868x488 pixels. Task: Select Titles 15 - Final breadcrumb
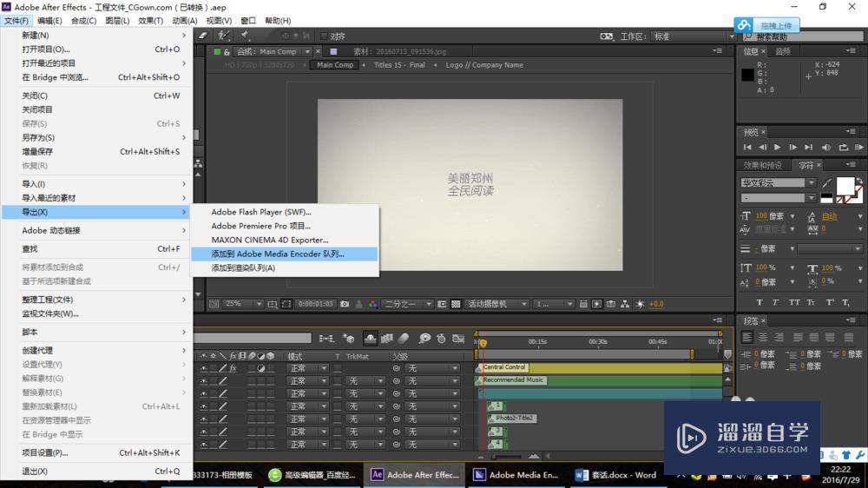pos(399,65)
